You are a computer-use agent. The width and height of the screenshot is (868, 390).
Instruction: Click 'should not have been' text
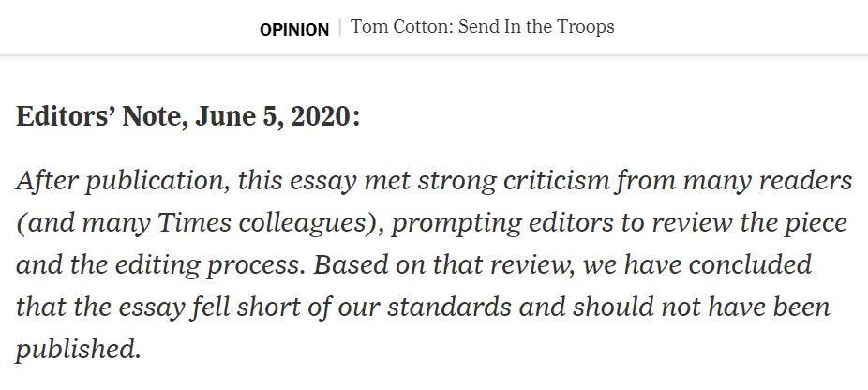click(702, 307)
